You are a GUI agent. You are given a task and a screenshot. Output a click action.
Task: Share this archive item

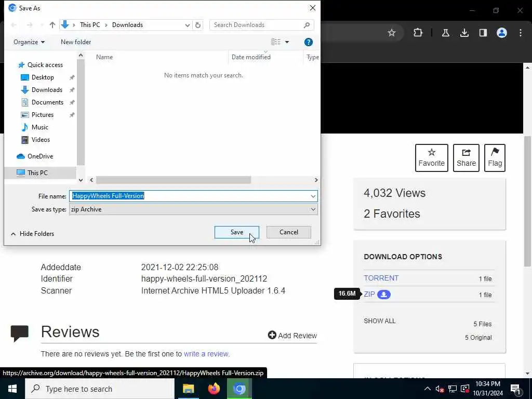466,158
